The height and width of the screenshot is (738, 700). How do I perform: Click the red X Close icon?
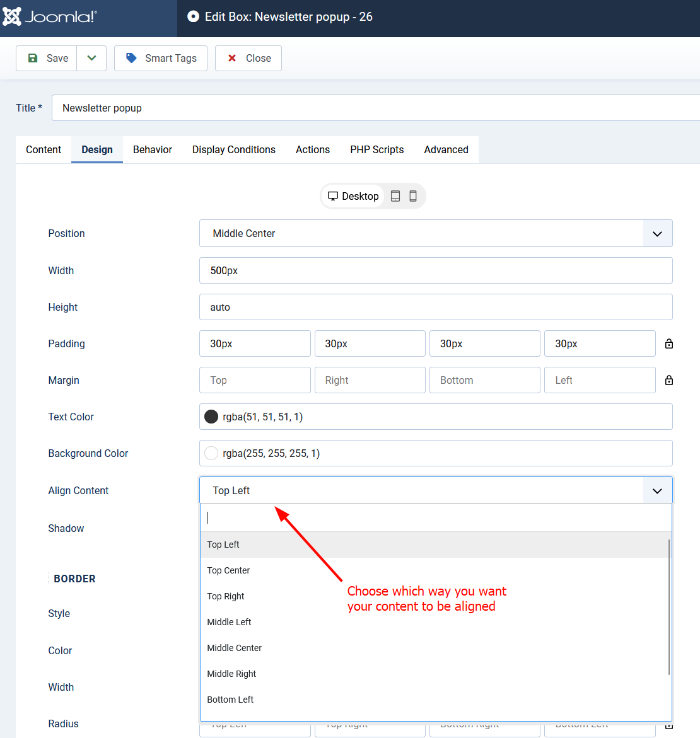tap(232, 58)
